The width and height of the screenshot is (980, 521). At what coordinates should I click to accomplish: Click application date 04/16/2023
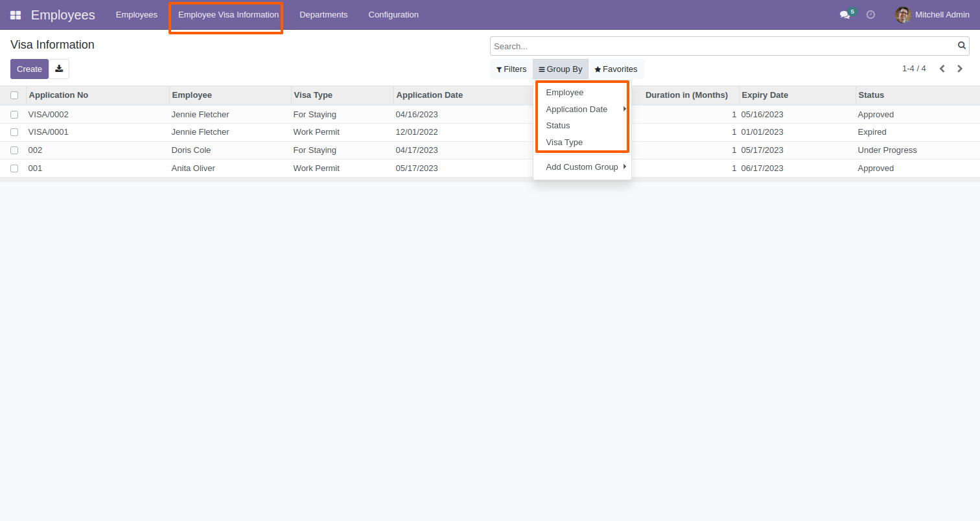point(417,115)
